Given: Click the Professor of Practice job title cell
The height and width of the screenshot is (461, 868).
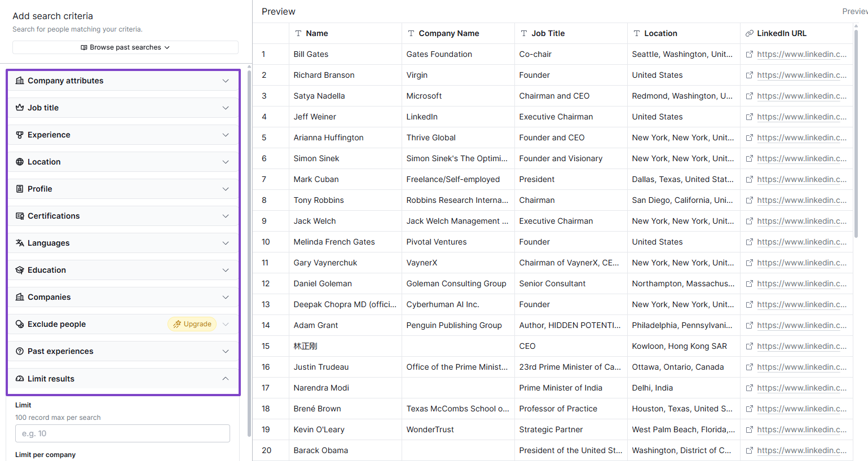Looking at the screenshot, I should click(571, 409).
